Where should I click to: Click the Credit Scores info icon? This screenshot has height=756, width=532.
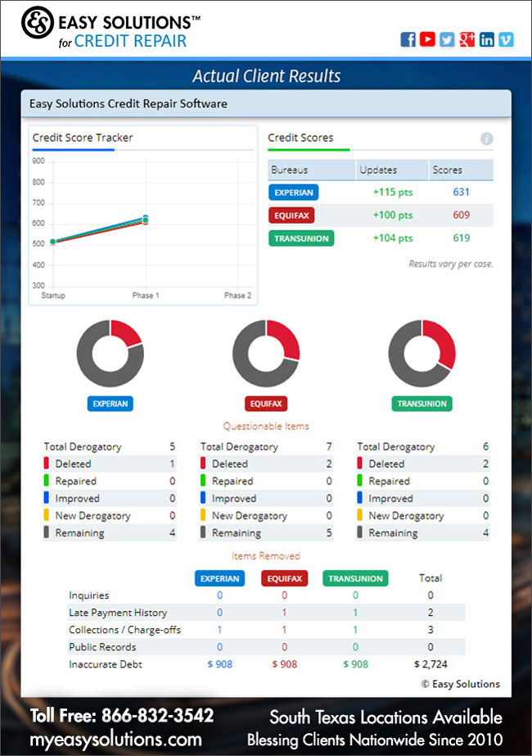pos(487,139)
